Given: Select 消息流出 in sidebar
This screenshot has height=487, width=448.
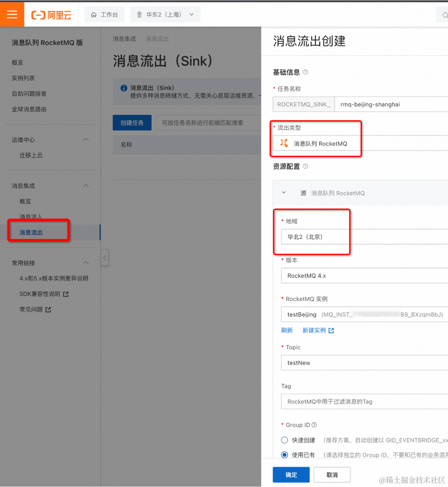Looking at the screenshot, I should click(31, 233).
